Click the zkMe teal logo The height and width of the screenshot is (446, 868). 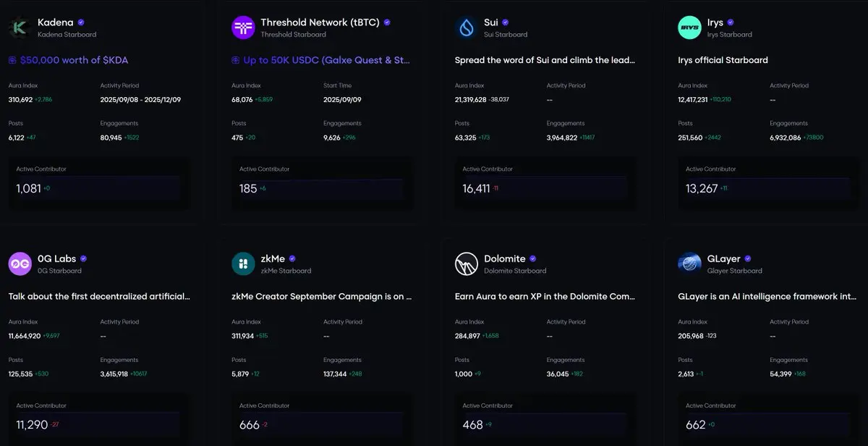(243, 264)
